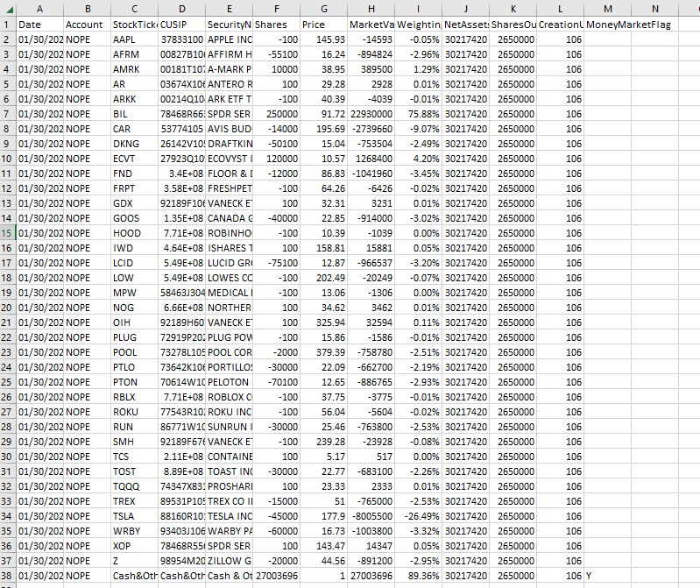Click the Shares header cell
Image resolution: width=700 pixels, height=588 pixels.
tap(276, 25)
